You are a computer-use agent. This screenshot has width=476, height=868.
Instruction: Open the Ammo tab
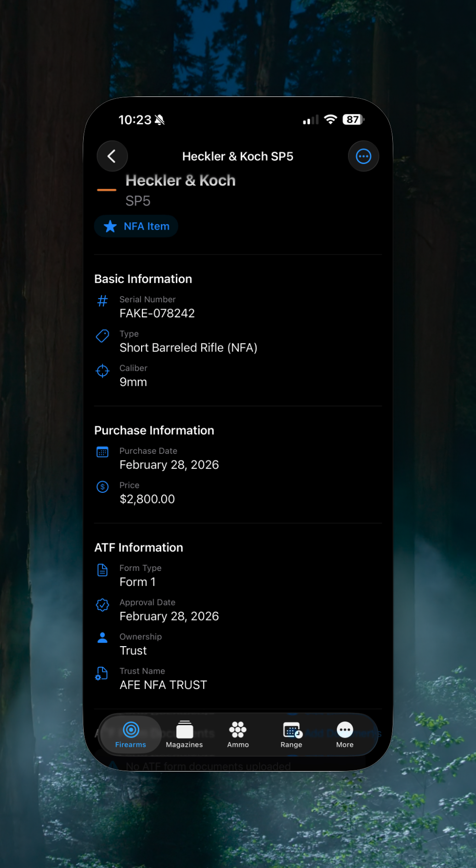coord(238,734)
